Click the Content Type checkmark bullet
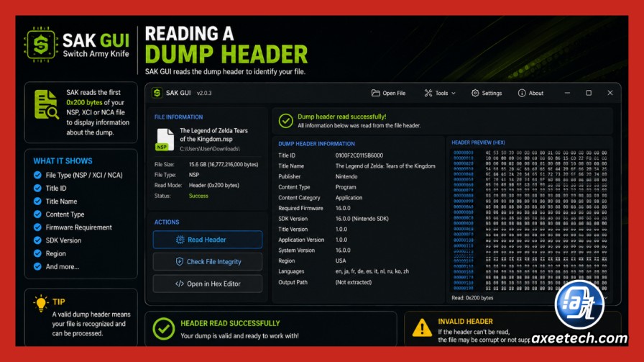Screen dimensions: 644x362 (x=37, y=214)
